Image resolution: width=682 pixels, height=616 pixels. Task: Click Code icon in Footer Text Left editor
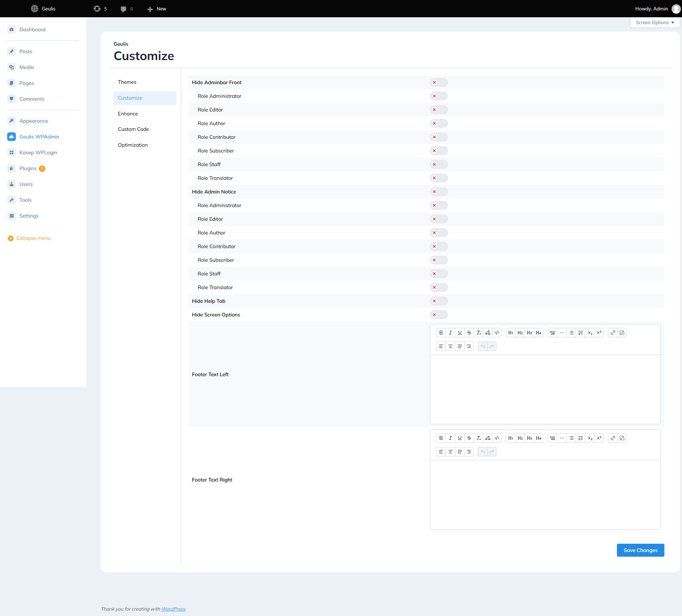[497, 333]
